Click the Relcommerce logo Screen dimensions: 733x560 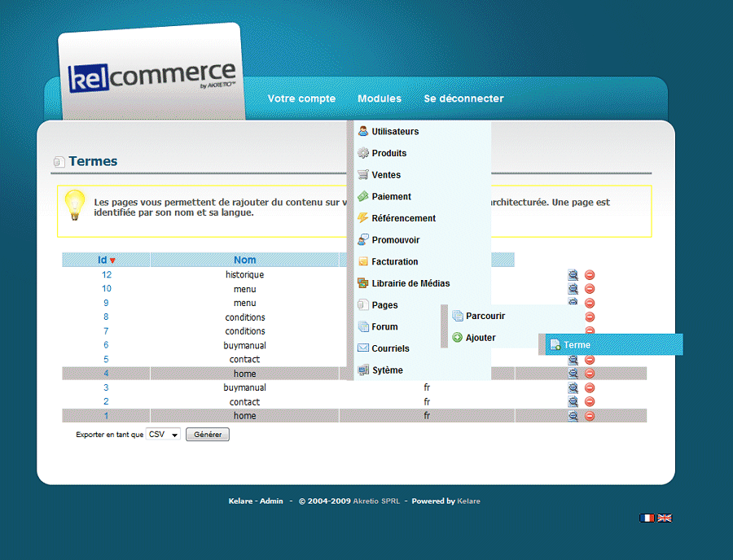pyautogui.click(x=151, y=77)
